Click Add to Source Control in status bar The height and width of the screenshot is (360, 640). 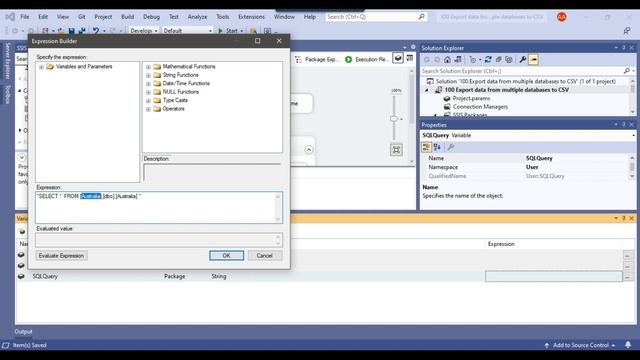pyautogui.click(x=580, y=345)
